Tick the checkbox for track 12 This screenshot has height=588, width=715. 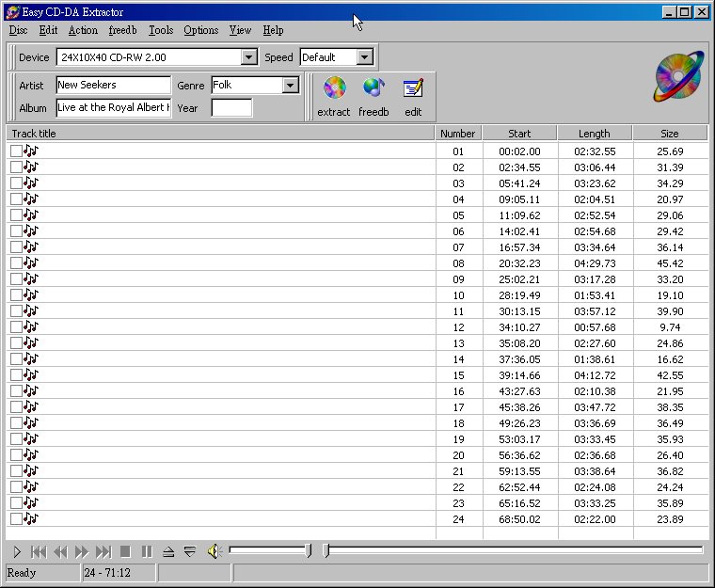(x=16, y=327)
